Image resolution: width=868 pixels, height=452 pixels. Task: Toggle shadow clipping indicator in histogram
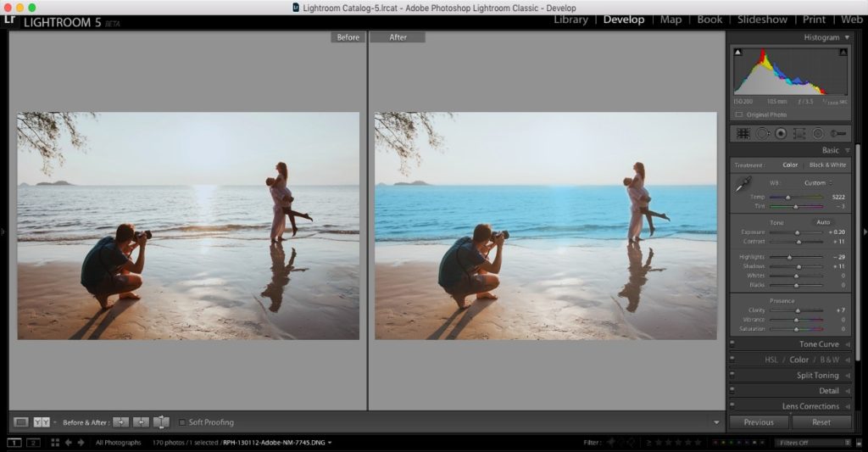(x=738, y=52)
